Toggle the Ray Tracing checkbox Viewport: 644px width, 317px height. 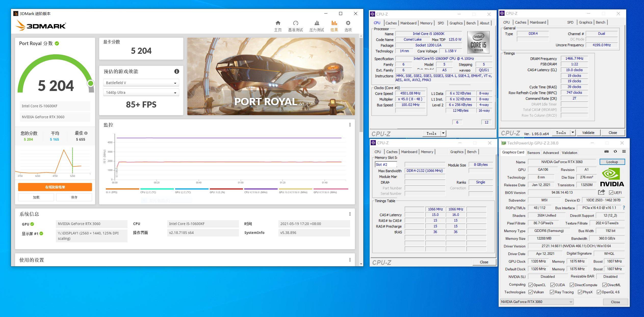pyautogui.click(x=552, y=292)
